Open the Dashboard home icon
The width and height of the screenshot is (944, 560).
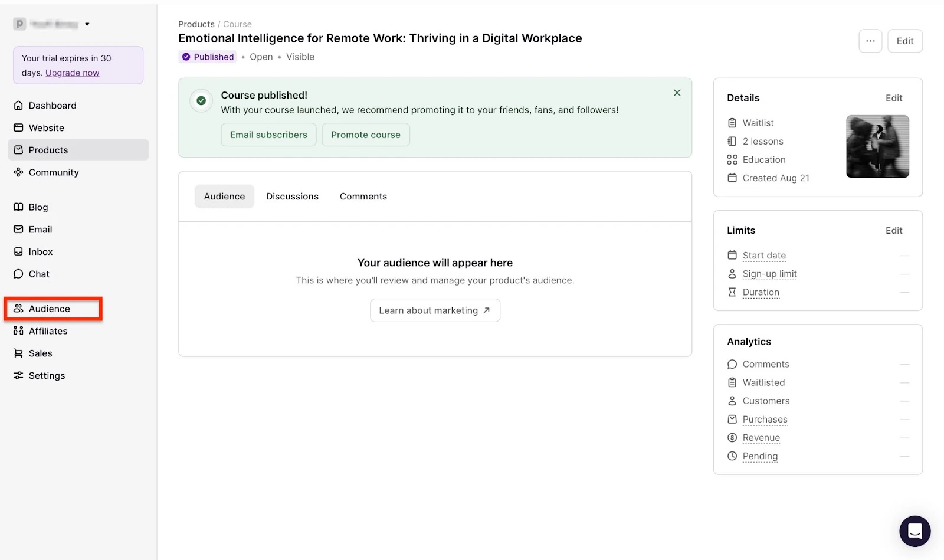pyautogui.click(x=18, y=106)
